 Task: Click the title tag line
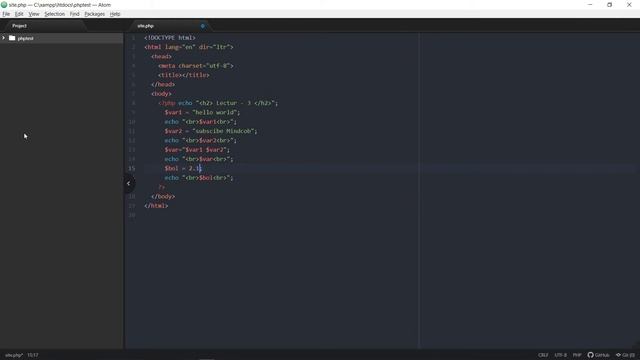point(184,75)
